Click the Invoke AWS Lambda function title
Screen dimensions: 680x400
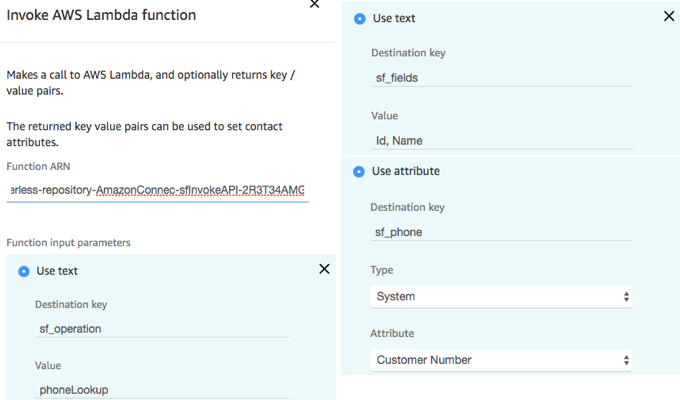coord(101,15)
